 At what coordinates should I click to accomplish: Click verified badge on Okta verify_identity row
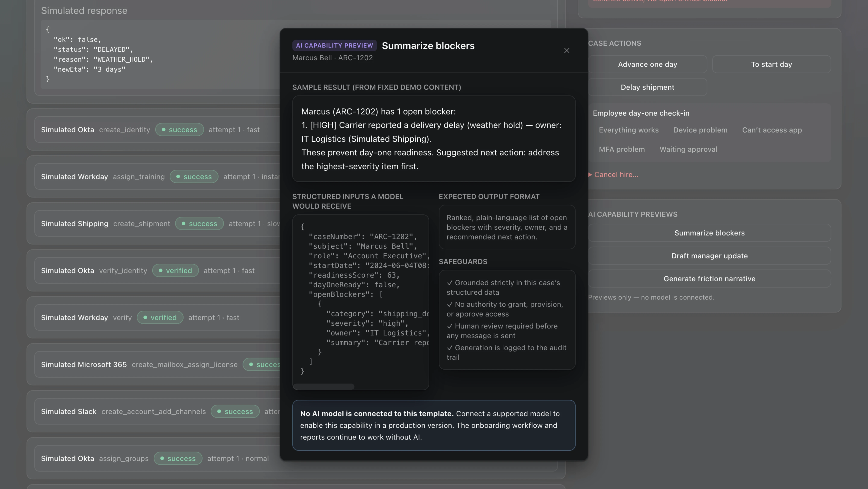pyautogui.click(x=175, y=271)
